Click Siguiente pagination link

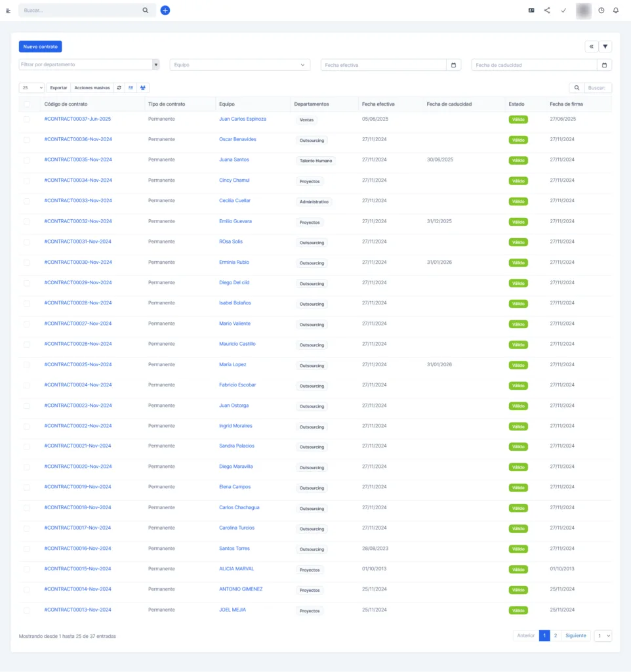click(x=575, y=635)
